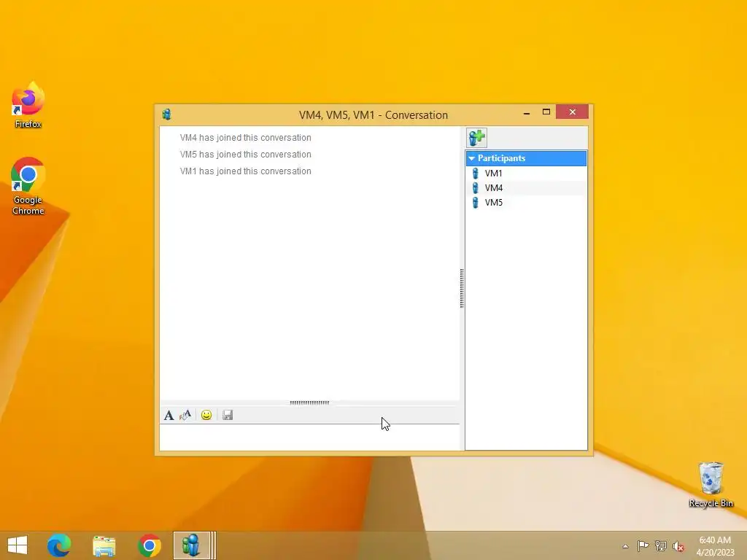
Task: Minimize the Conversation window
Action: (x=527, y=112)
